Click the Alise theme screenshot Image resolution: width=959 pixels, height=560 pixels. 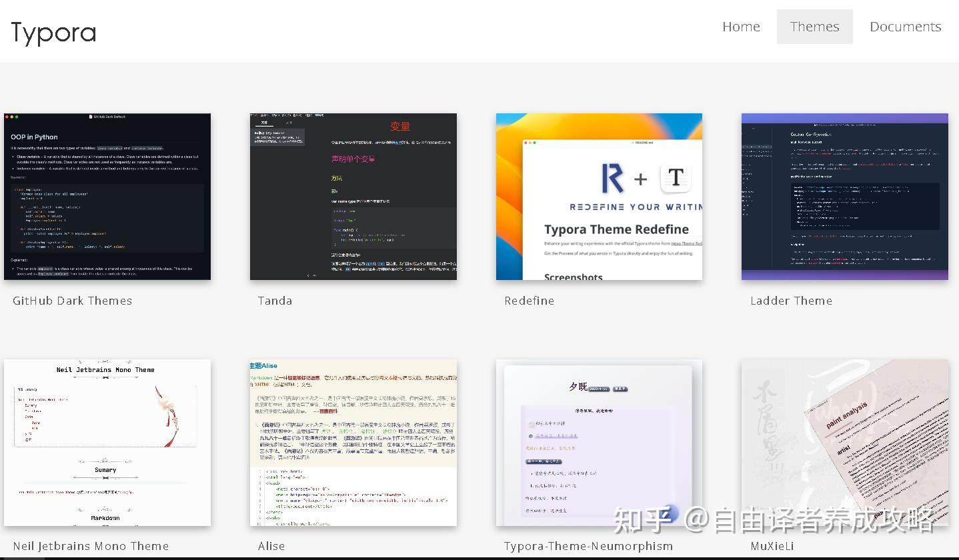[353, 441]
